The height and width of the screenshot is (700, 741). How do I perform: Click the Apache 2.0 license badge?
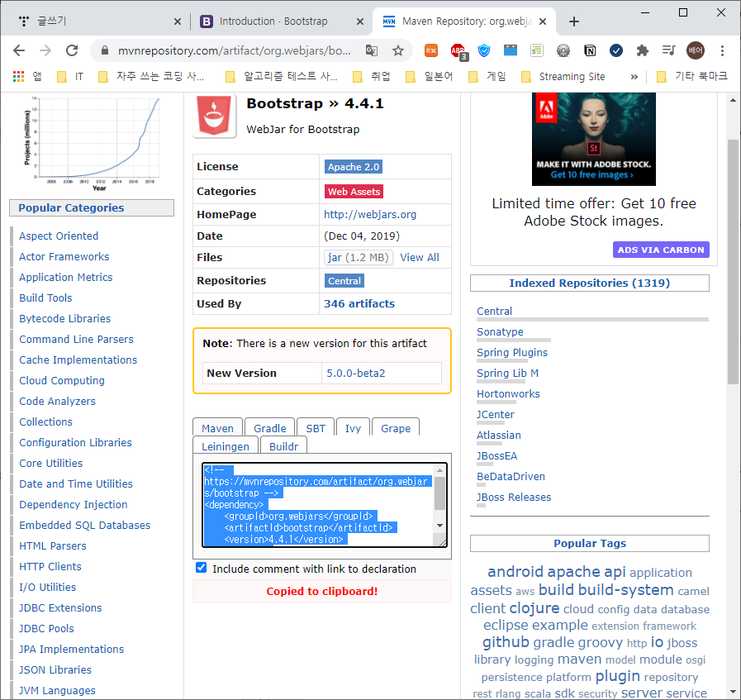pyautogui.click(x=354, y=166)
